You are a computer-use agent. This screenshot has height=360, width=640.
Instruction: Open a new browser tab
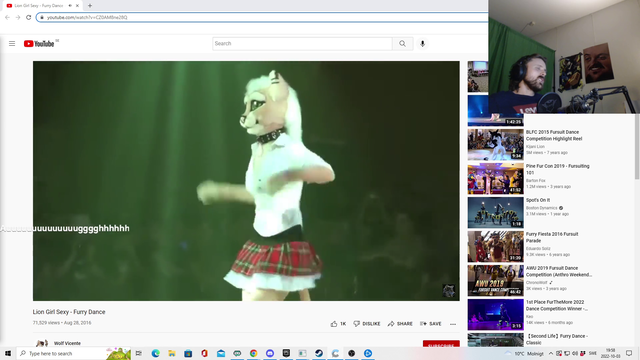[x=90, y=6]
